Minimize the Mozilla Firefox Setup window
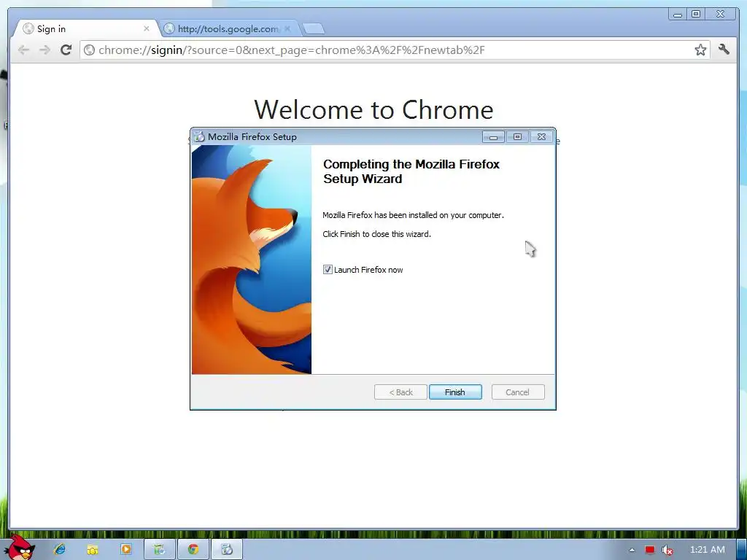 [x=494, y=137]
